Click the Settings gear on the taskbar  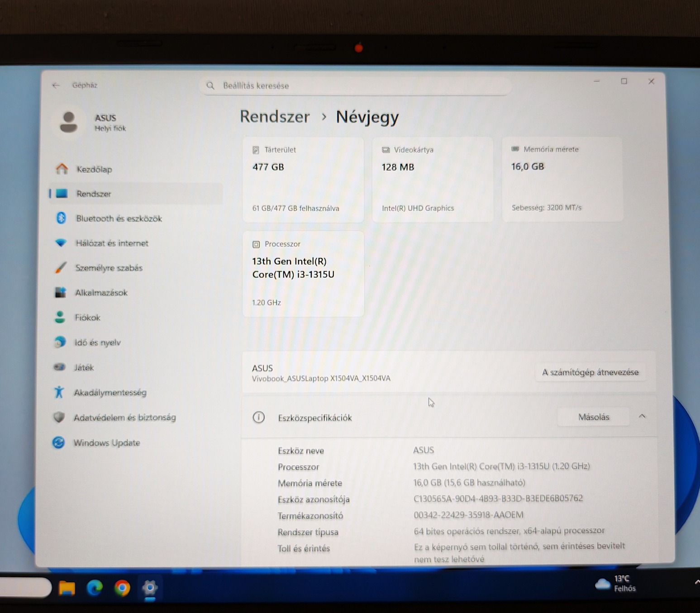150,588
